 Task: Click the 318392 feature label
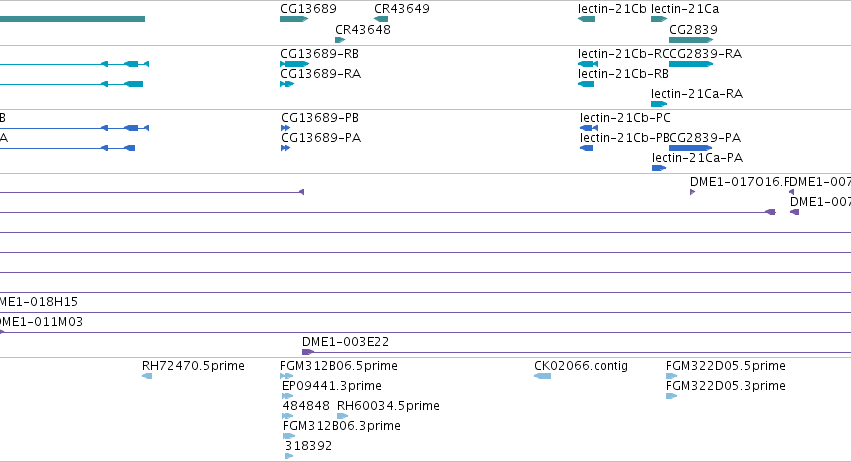pos(308,446)
